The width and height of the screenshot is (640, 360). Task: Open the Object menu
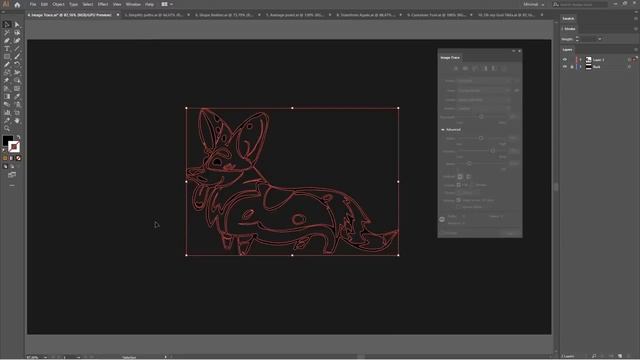pos(58,4)
